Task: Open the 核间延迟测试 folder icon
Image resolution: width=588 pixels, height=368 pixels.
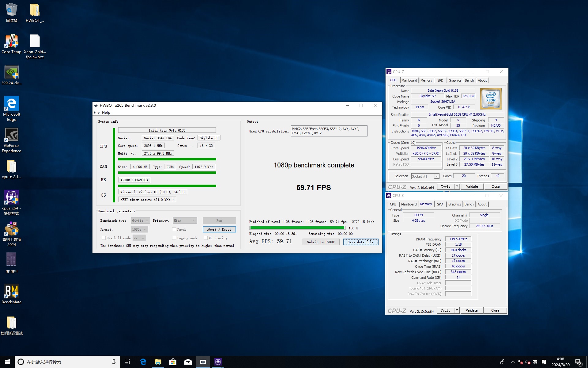Action: tap(11, 325)
